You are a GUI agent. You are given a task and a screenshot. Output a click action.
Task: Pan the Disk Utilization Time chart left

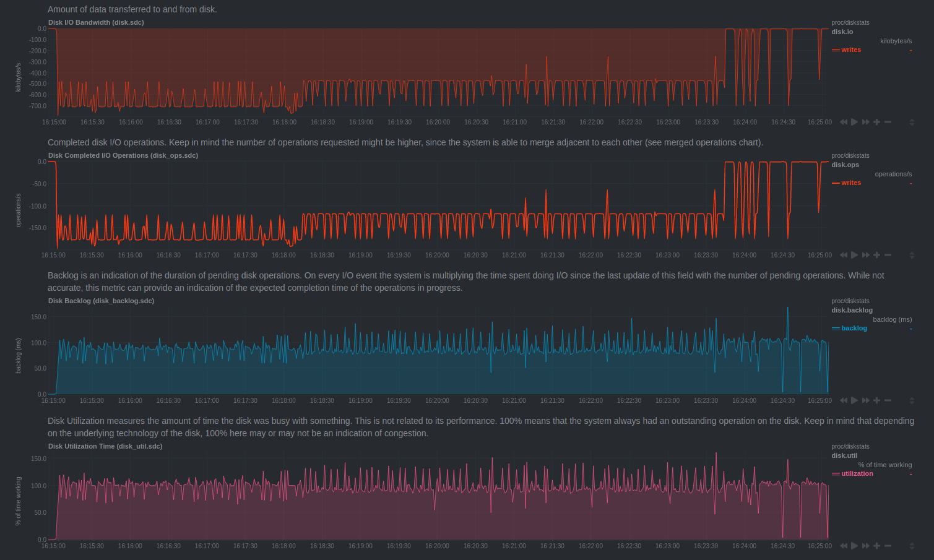[843, 546]
